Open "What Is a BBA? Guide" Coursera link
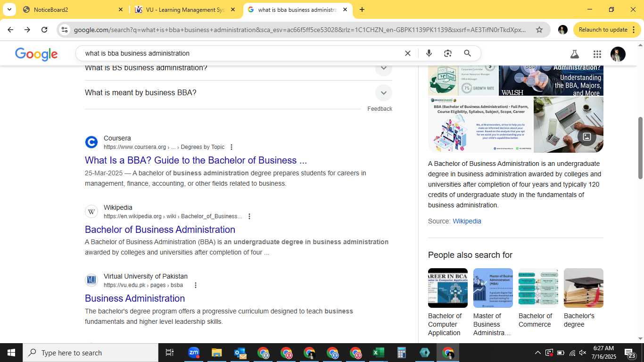The height and width of the screenshot is (362, 644). coord(196,160)
